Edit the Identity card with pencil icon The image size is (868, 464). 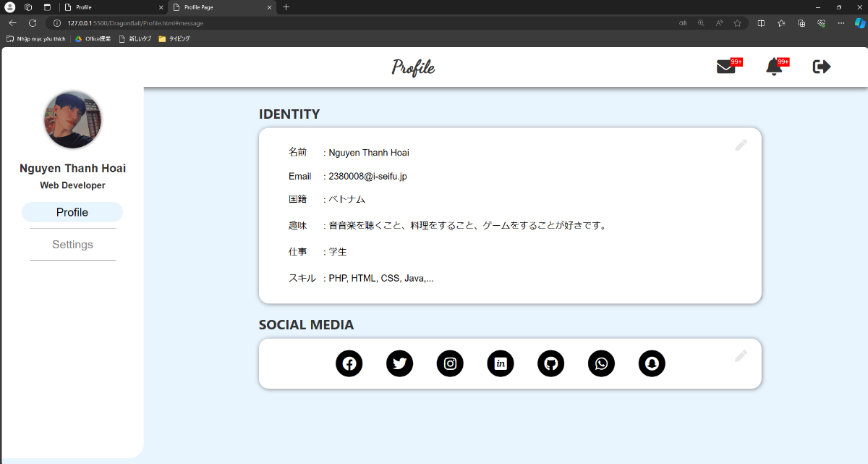point(741,145)
